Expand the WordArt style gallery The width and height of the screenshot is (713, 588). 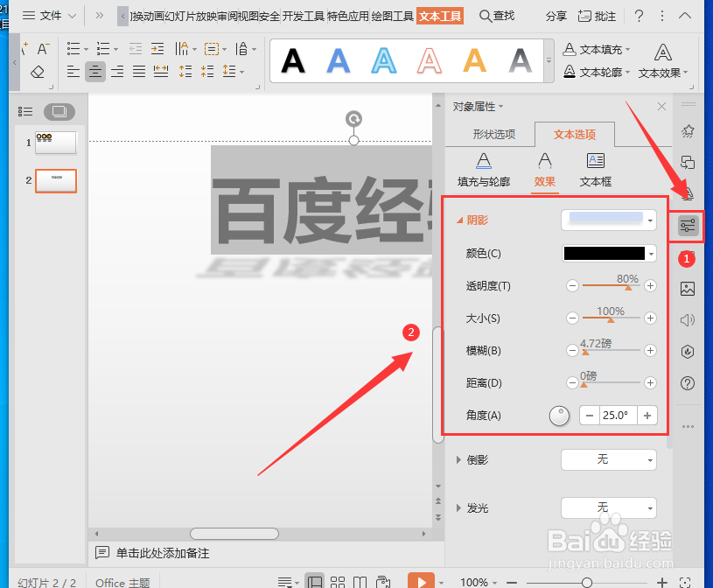click(549, 60)
